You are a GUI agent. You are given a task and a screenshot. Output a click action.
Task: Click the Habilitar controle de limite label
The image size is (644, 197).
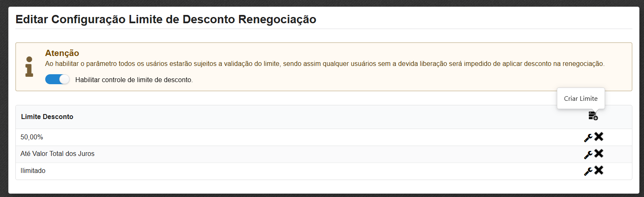point(134,80)
